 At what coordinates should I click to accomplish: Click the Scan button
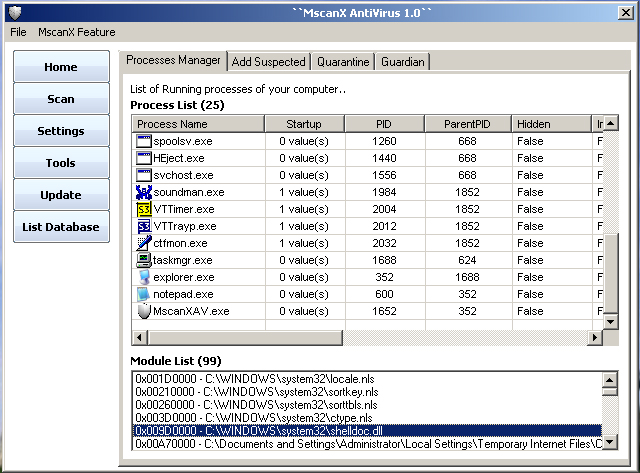coord(61,99)
